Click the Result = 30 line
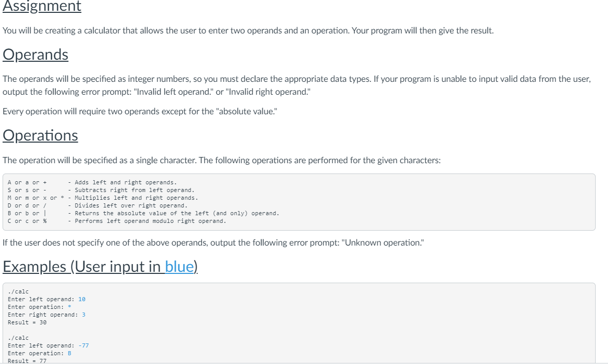The image size is (608, 364). tap(27, 322)
